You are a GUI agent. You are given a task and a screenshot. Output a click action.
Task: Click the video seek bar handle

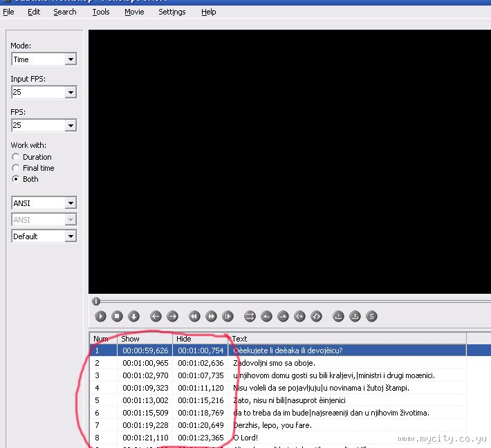pos(96,301)
